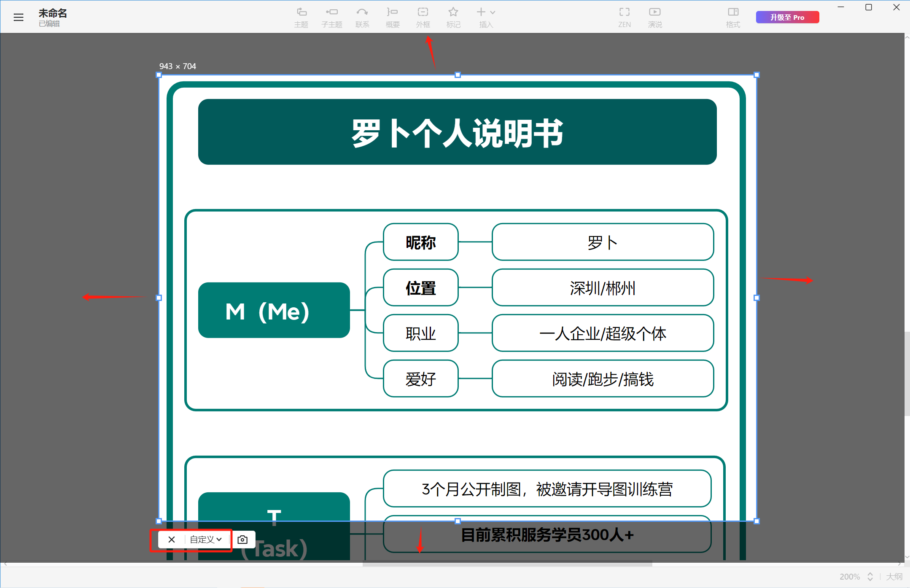The height and width of the screenshot is (588, 910).
Task: Start 演说 pitch presentation mode
Action: pos(655,17)
